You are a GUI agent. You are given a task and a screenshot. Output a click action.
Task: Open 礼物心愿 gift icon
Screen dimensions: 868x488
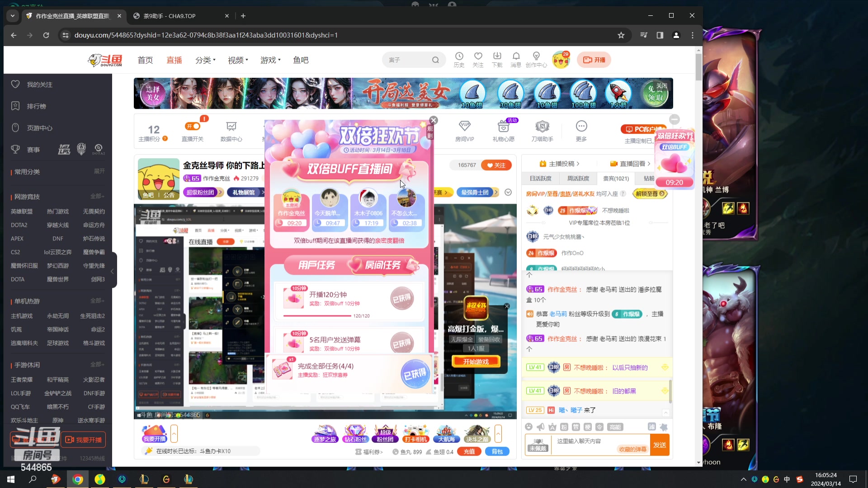pyautogui.click(x=503, y=131)
